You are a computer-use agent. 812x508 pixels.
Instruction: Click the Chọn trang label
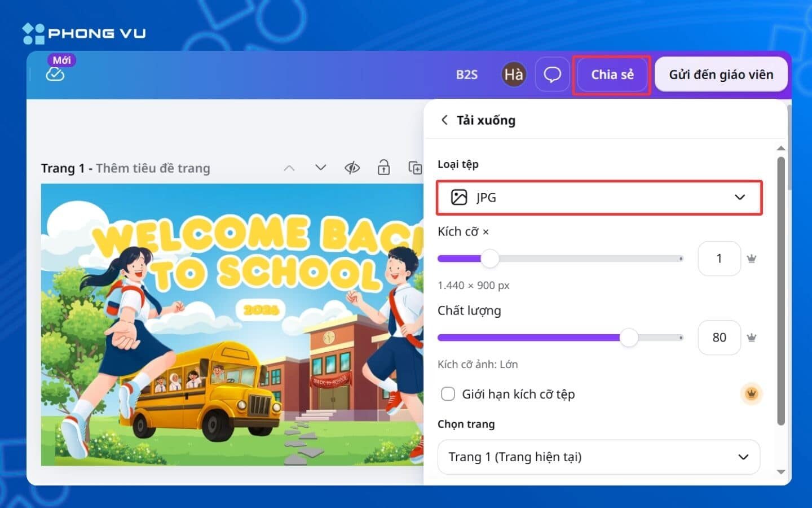(x=466, y=424)
